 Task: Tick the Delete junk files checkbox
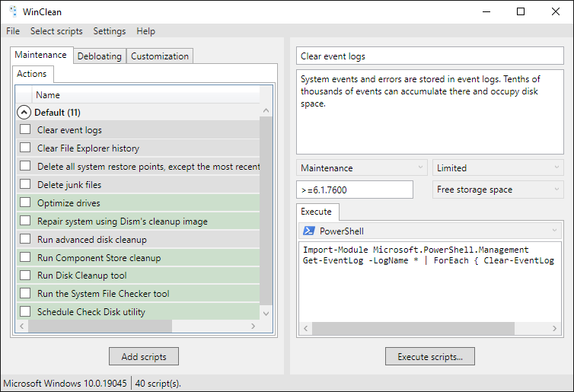(x=25, y=184)
